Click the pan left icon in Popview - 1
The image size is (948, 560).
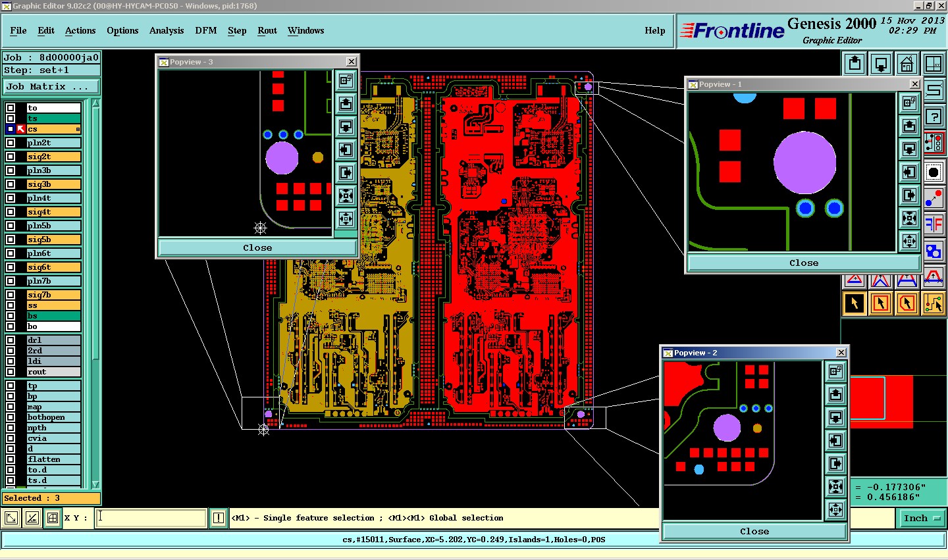(909, 172)
